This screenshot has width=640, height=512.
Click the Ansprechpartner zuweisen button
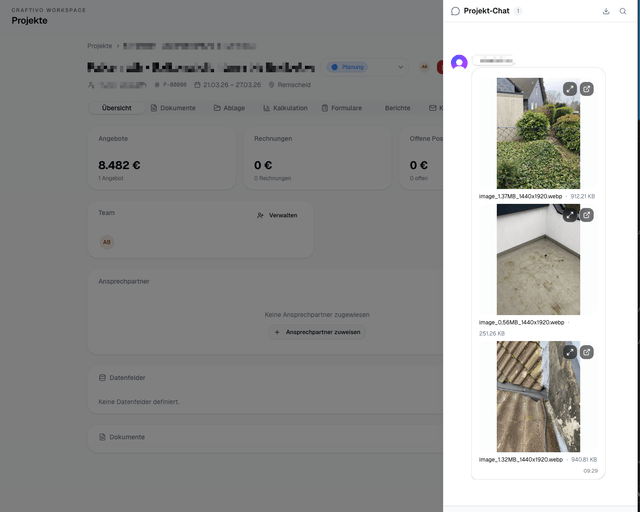(317, 332)
